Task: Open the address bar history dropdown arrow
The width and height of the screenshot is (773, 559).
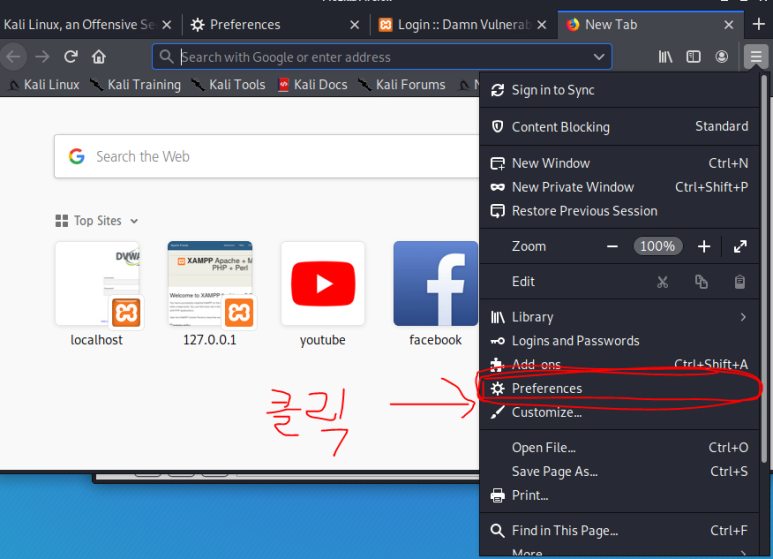Action: pos(599,57)
